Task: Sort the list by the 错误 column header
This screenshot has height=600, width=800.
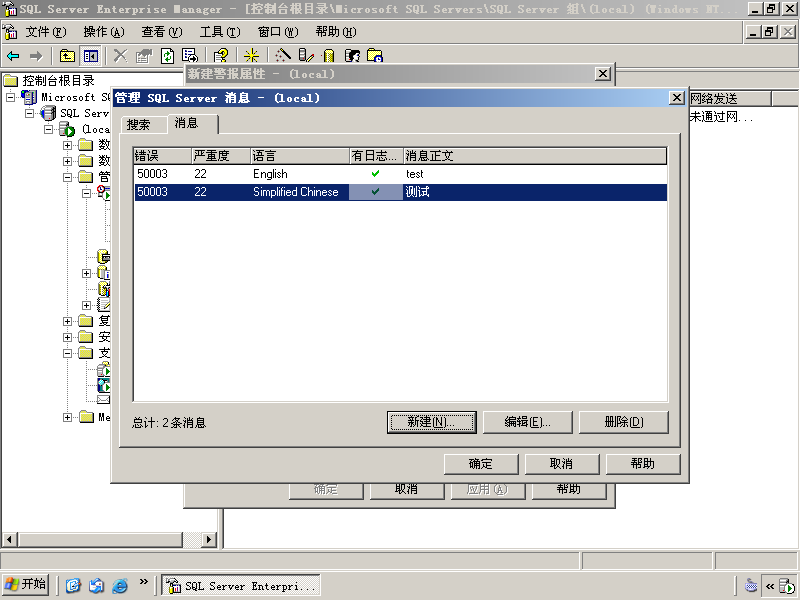Action: [x=162, y=156]
